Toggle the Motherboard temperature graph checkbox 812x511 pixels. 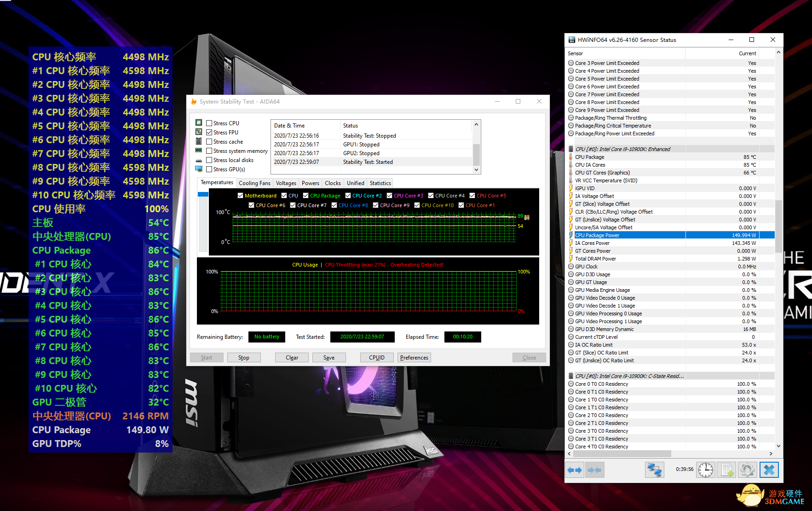point(240,196)
